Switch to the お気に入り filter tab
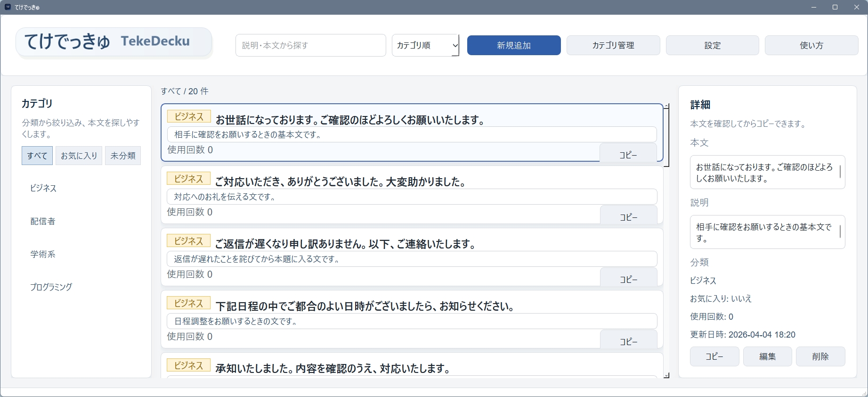This screenshot has height=397, width=868. point(79,156)
